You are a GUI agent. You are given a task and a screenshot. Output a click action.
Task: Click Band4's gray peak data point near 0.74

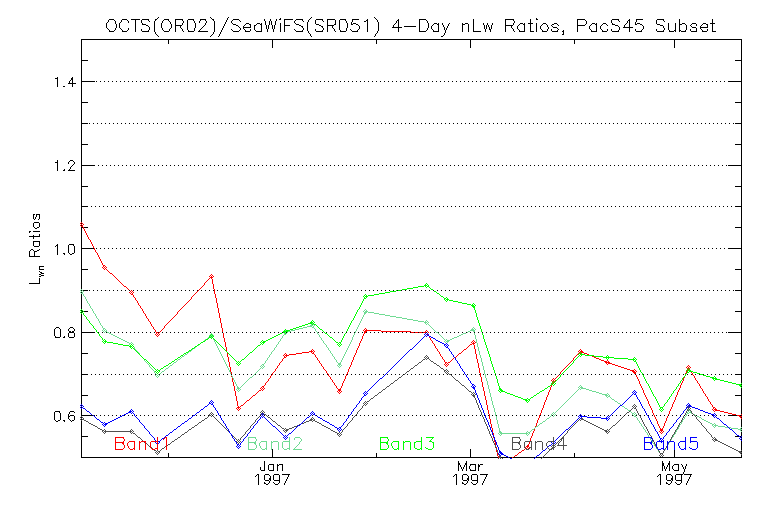point(427,358)
